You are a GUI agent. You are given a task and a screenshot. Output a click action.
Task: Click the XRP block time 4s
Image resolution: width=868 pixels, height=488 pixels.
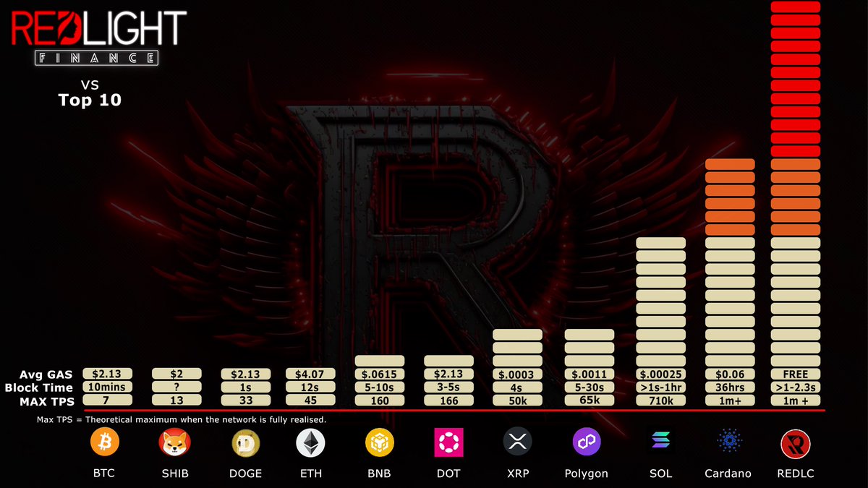click(518, 387)
